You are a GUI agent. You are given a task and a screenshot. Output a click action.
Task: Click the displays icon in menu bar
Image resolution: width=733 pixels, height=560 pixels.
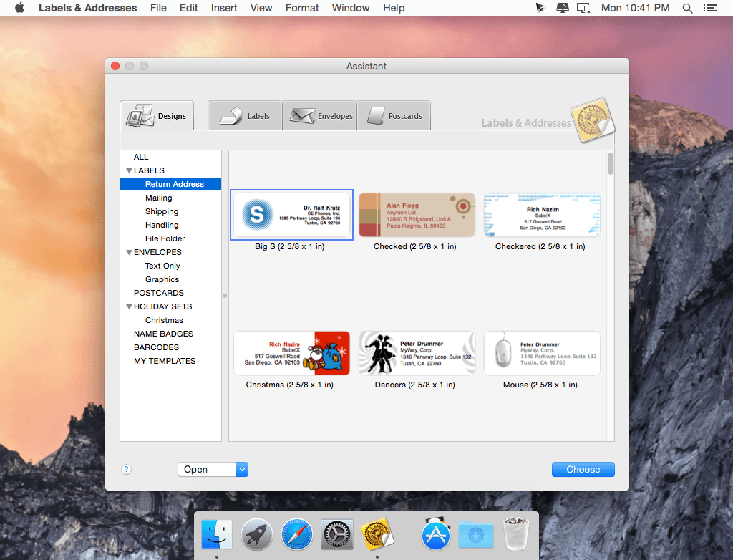tap(585, 8)
